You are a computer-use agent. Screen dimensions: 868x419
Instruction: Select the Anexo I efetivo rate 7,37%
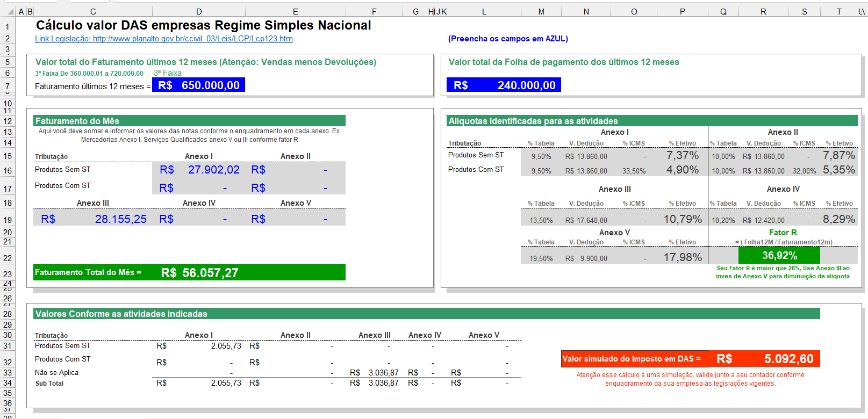click(x=683, y=155)
